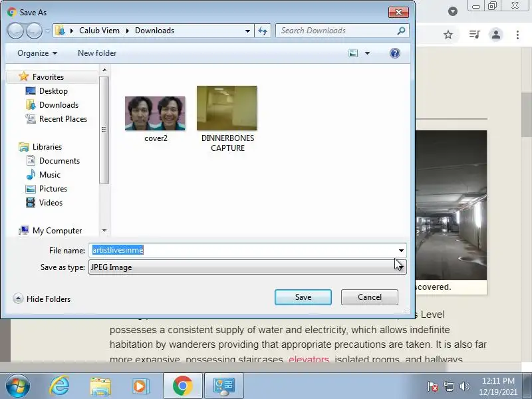Click the Save button
This screenshot has height=399, width=532.
coord(303,297)
